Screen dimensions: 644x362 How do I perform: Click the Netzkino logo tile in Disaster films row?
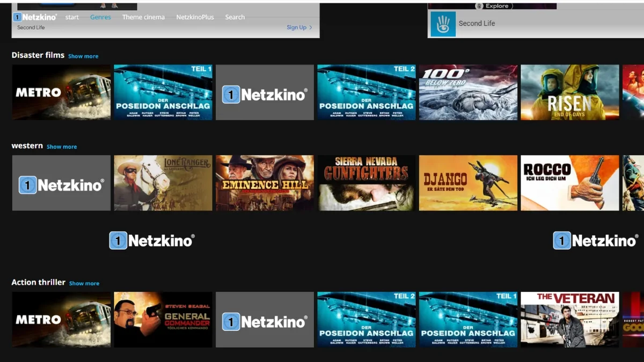pyautogui.click(x=265, y=92)
